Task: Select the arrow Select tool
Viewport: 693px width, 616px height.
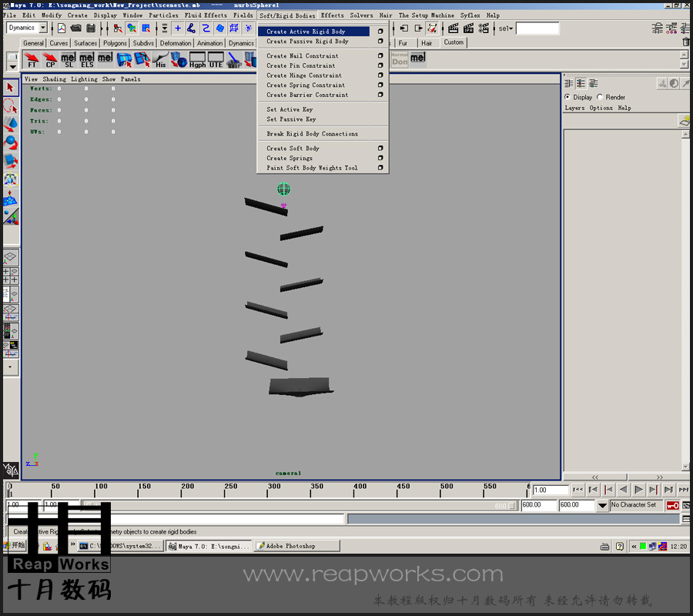Action: pyautogui.click(x=11, y=88)
